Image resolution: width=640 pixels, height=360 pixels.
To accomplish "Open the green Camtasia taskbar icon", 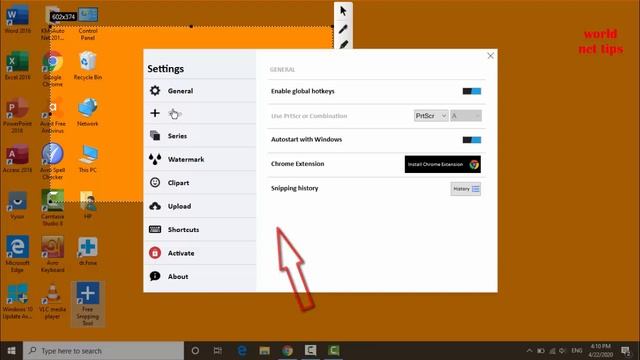I will click(333, 351).
